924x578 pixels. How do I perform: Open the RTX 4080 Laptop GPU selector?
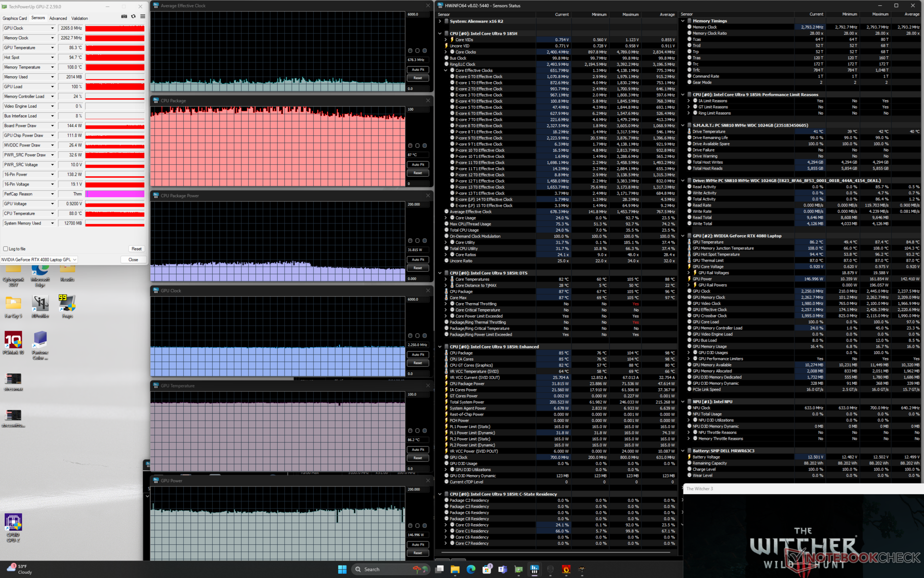(x=39, y=260)
